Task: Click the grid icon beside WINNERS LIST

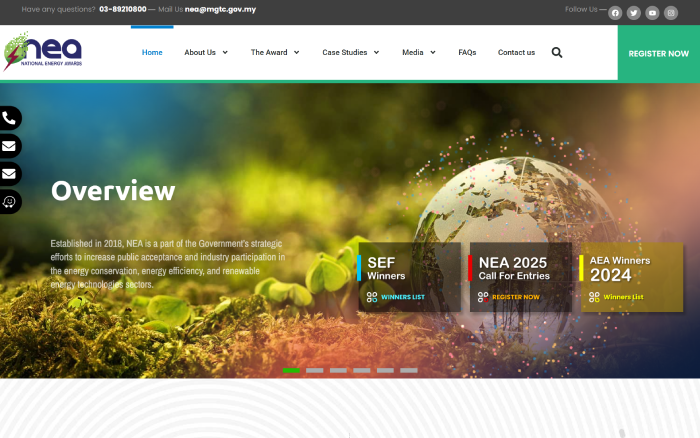Action: [x=372, y=297]
